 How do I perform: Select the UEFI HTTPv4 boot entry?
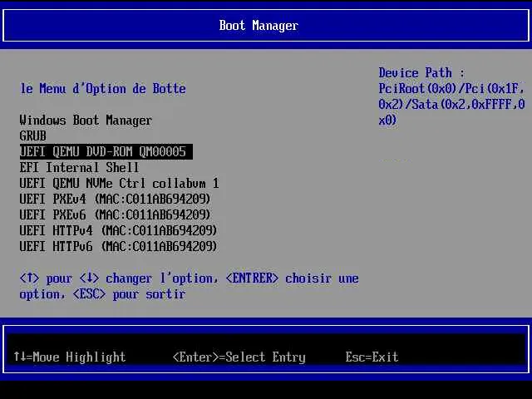118,231
